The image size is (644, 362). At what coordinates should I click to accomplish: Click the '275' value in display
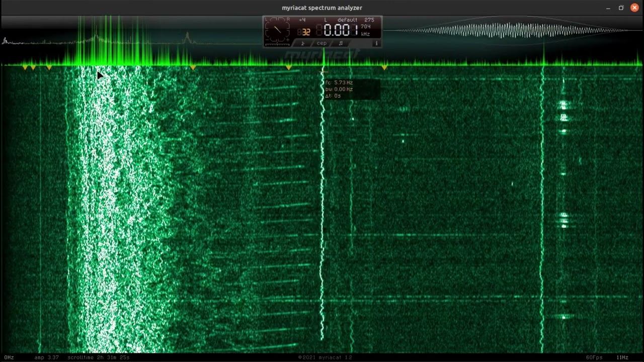click(369, 20)
